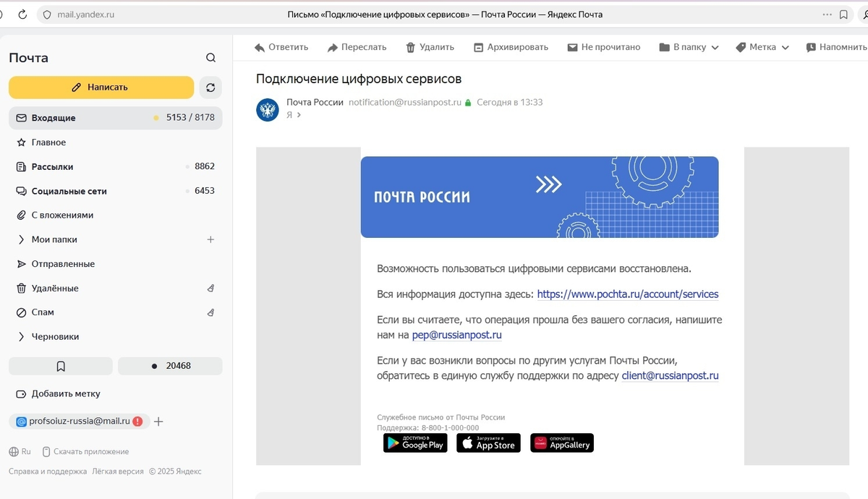The image size is (868, 499).
Task: Change language Ru globe
Action: tap(20, 451)
